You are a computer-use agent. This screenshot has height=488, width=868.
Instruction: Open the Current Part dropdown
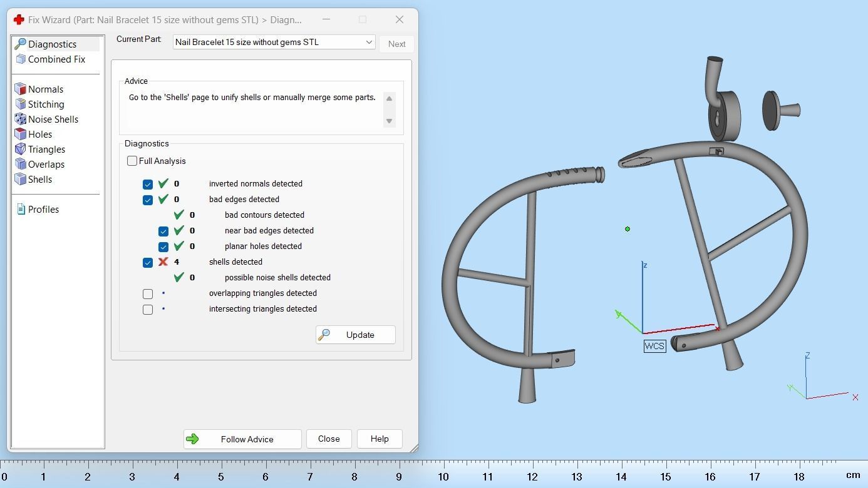[x=274, y=42]
